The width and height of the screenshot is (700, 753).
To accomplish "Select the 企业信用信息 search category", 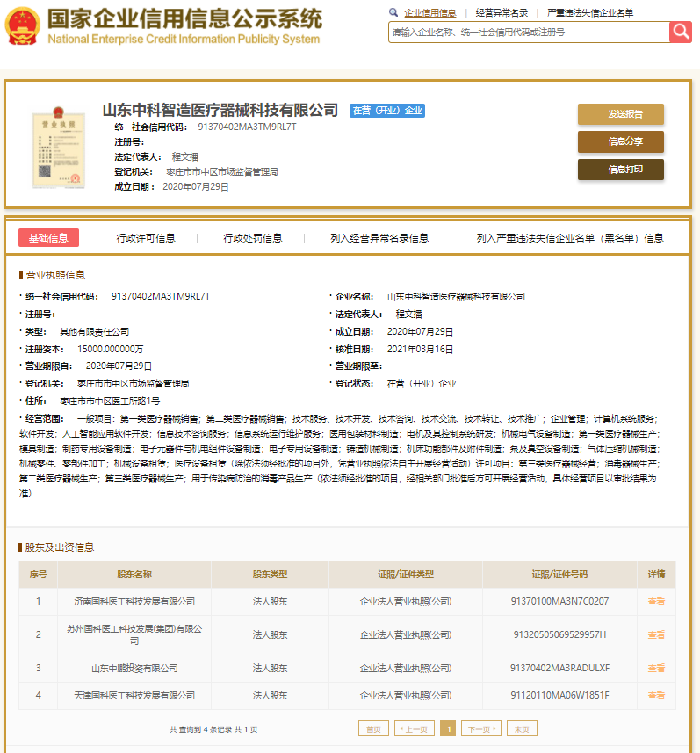I will (x=429, y=13).
